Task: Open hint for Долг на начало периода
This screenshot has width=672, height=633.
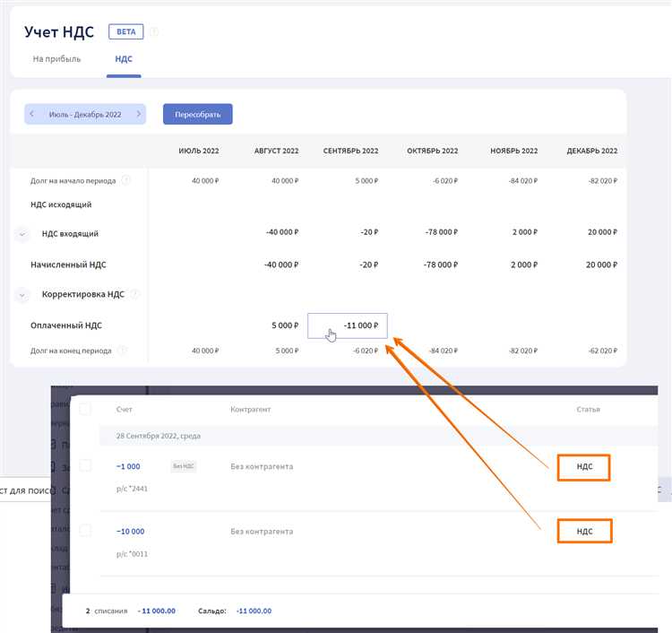Action: (x=125, y=180)
